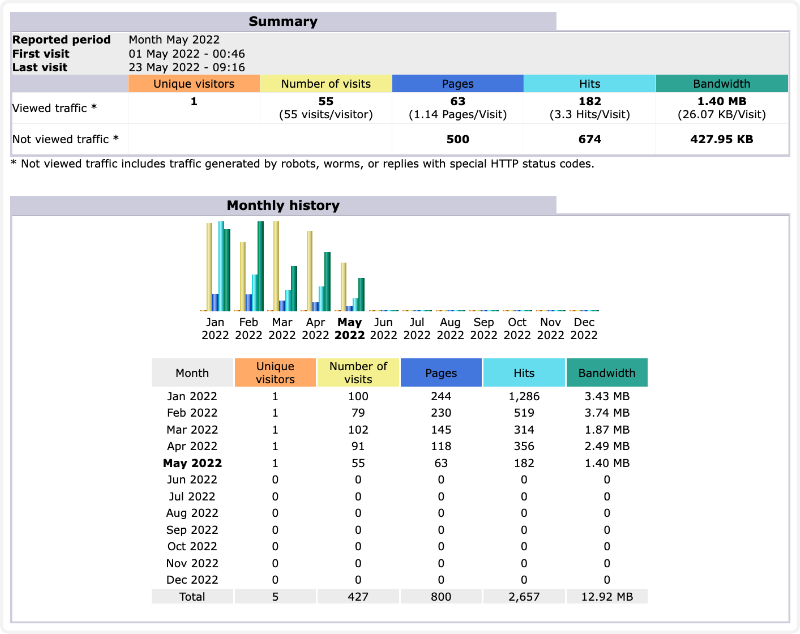Click the green Bandwidth header in Summary
This screenshot has width=800, height=634.
721,84
